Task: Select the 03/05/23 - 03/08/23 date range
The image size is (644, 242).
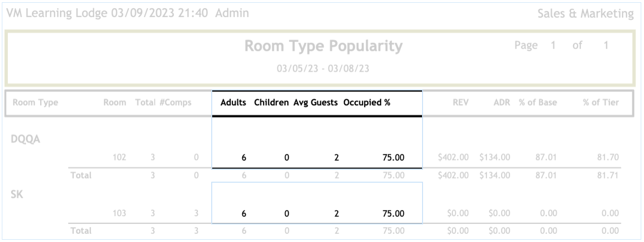Action: [x=323, y=69]
